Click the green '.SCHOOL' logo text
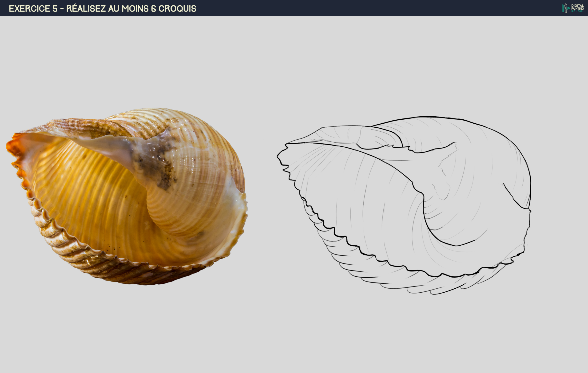This screenshot has height=373, width=588. click(x=577, y=11)
